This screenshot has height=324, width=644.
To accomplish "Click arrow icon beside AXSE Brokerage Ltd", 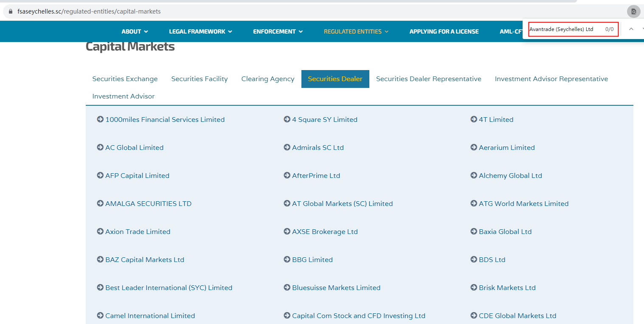I will [287, 231].
